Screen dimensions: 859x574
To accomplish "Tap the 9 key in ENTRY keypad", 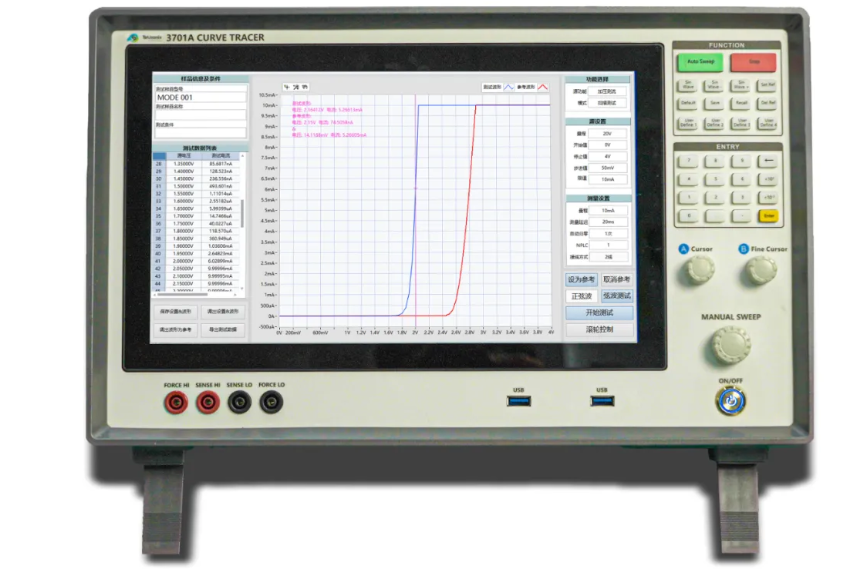I will tap(742, 160).
